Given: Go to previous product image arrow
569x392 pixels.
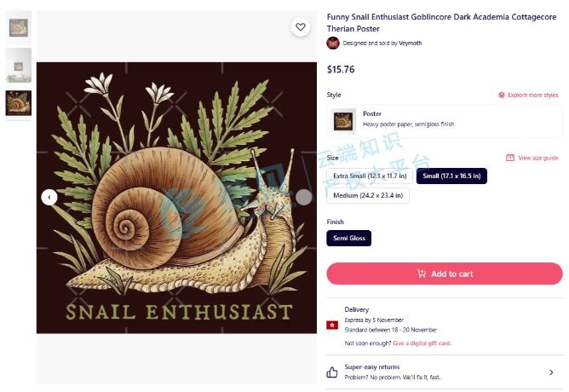Looking at the screenshot, I should (49, 197).
